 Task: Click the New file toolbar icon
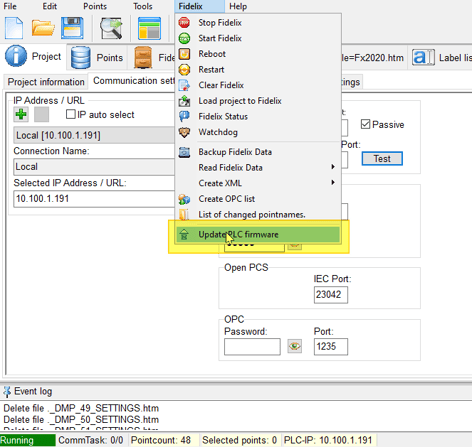[14, 28]
